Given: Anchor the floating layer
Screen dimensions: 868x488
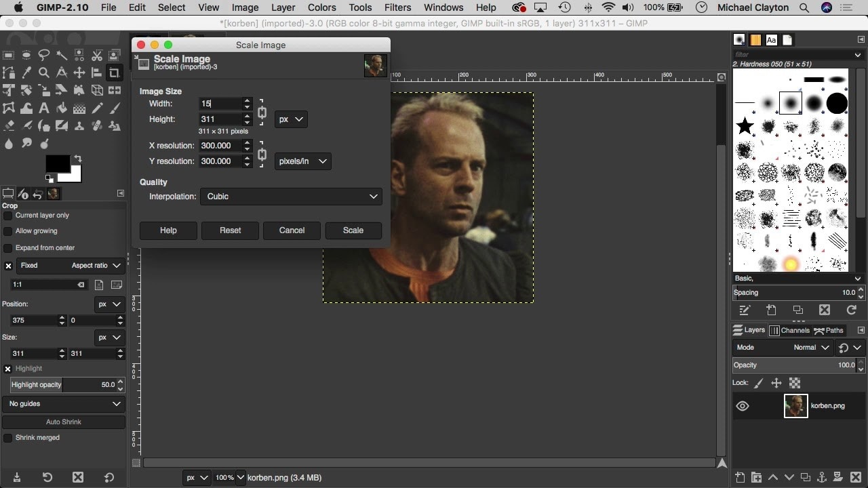Looking at the screenshot, I should [x=822, y=478].
